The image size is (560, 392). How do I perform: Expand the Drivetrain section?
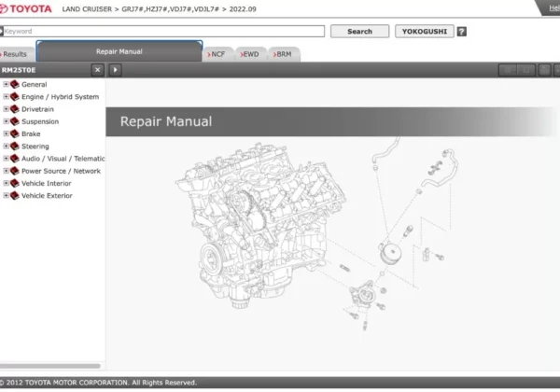point(6,109)
